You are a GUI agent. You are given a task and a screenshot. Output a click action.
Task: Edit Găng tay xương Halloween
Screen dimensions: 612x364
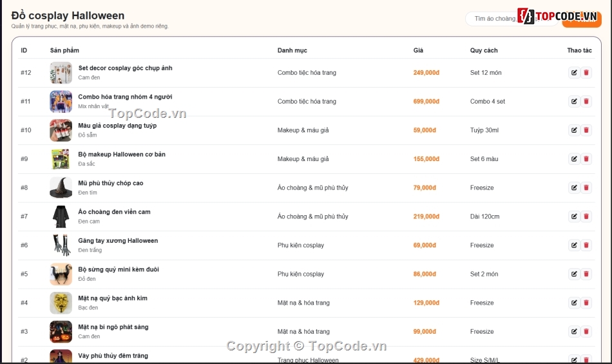574,245
